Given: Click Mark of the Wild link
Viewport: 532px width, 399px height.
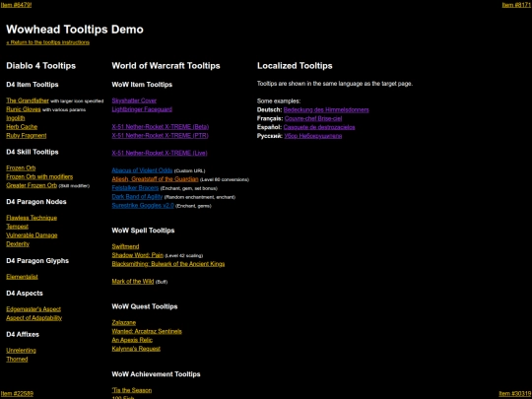Looking at the screenshot, I should pyautogui.click(x=133, y=281).
